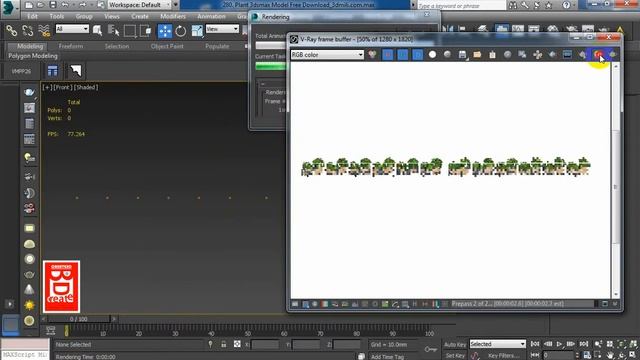Toggle the Window/Crossing selection mode
This screenshot has width=640, height=360.
pos(146,31)
